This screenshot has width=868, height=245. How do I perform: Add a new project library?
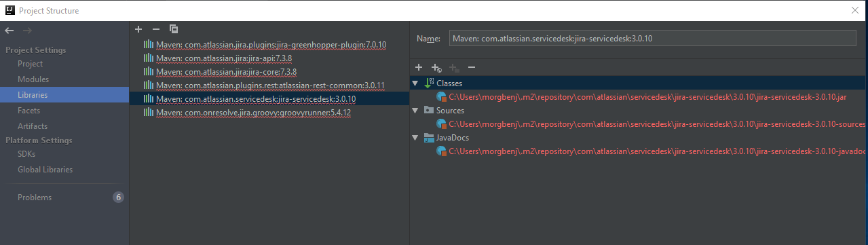coord(138,29)
